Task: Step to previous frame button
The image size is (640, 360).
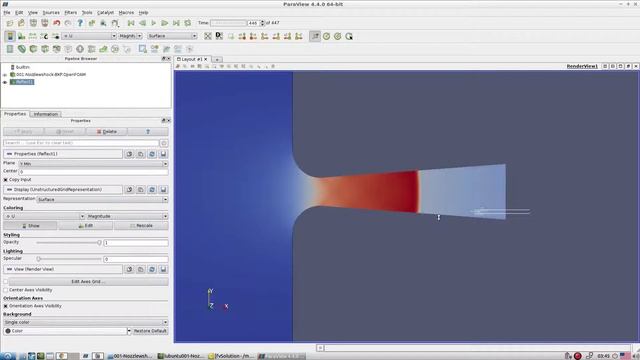Action: 142,23
